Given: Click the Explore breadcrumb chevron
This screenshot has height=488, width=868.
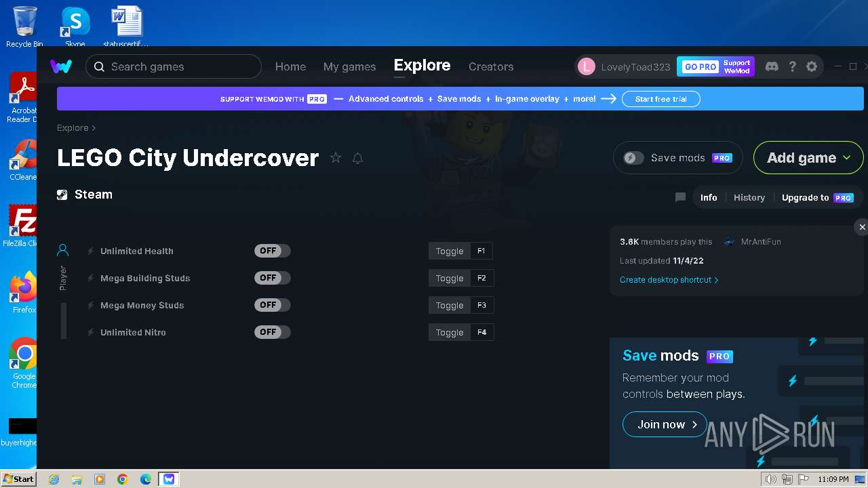Looking at the screenshot, I should (x=94, y=128).
